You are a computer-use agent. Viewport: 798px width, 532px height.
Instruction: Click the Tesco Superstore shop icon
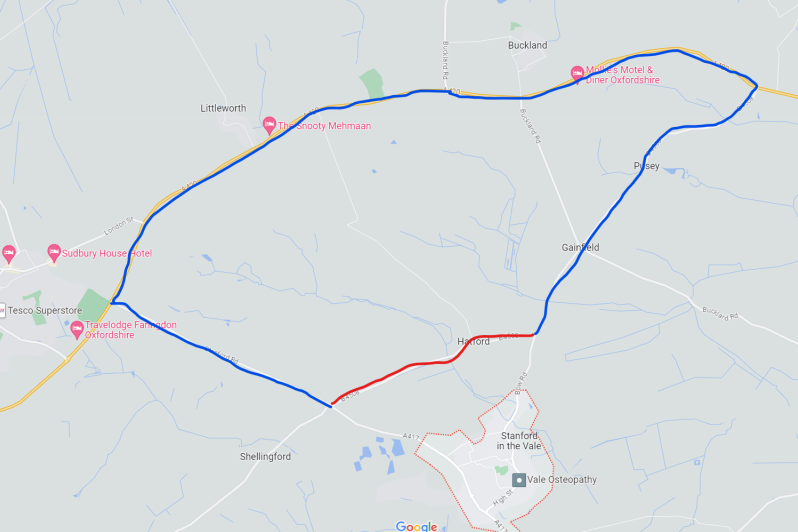(2, 310)
